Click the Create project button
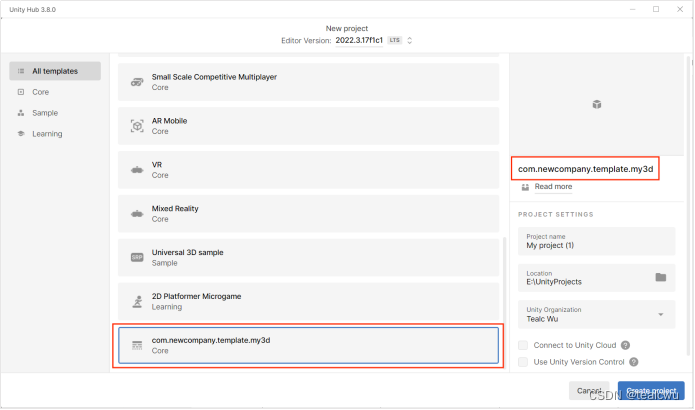This screenshot has height=410, width=695. point(651,390)
